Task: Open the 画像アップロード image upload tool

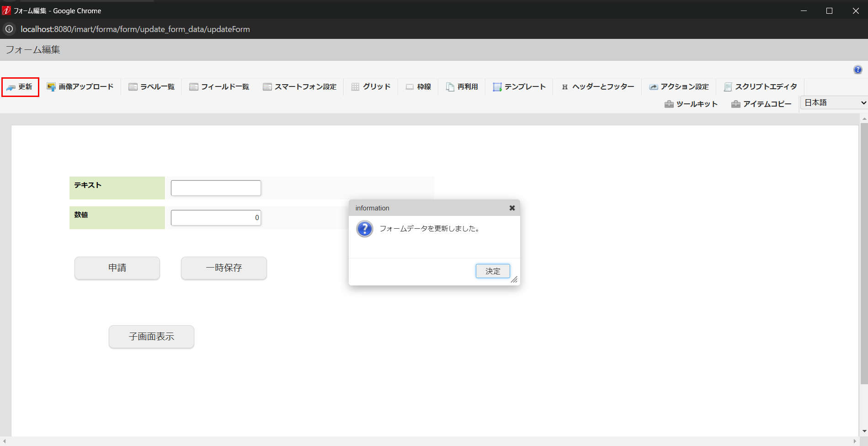Action: click(x=80, y=86)
